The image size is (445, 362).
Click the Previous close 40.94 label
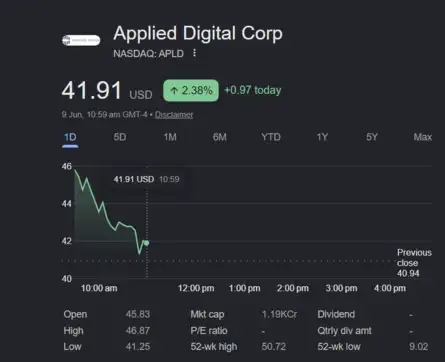point(414,263)
